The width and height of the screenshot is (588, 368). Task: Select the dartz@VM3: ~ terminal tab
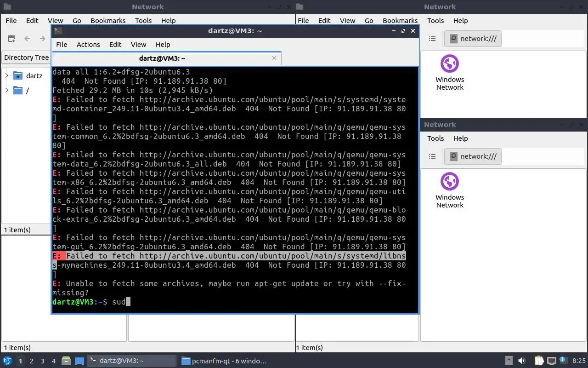coord(166,58)
